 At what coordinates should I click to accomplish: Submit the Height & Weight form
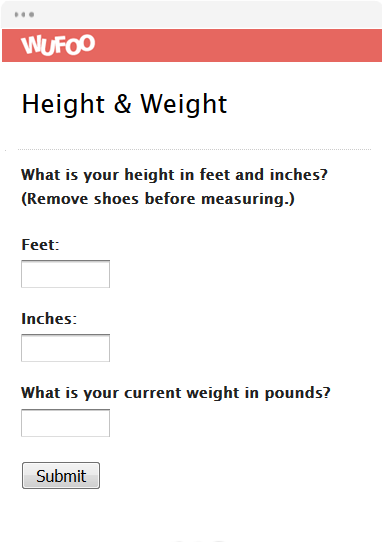point(61,476)
